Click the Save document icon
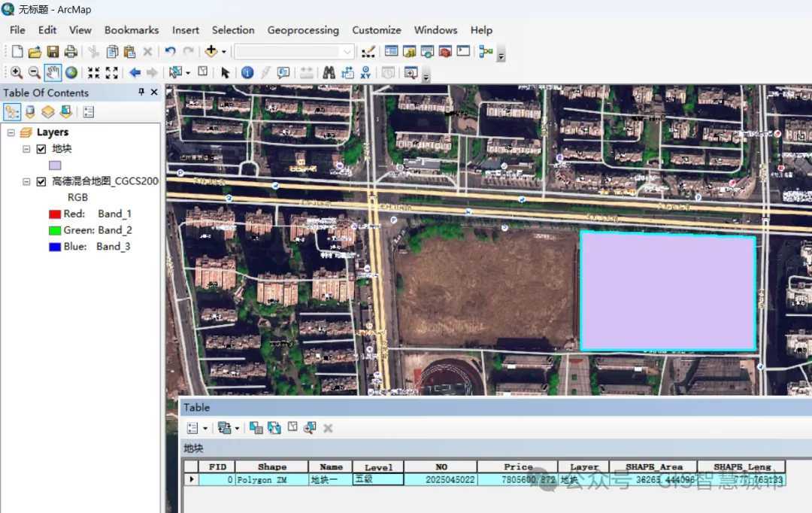 coord(53,52)
